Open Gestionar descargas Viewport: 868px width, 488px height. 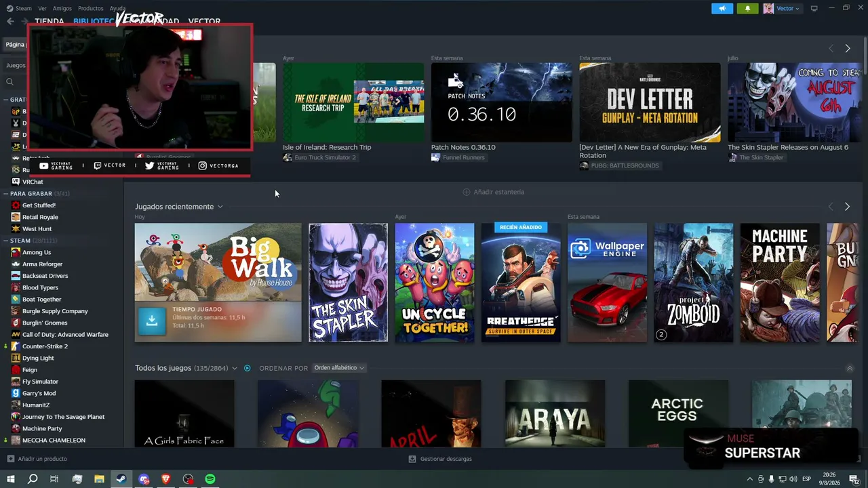(x=440, y=459)
